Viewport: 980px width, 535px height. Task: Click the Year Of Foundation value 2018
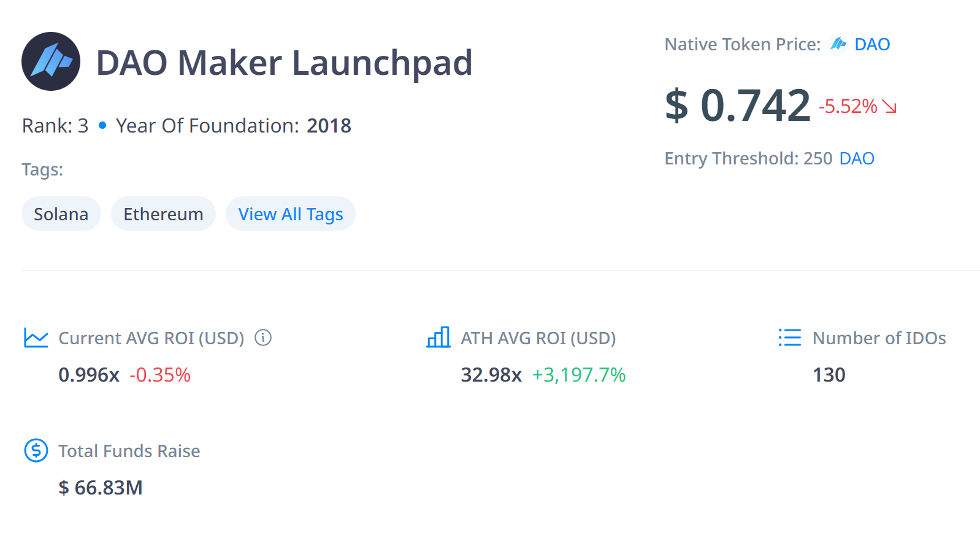pos(329,125)
